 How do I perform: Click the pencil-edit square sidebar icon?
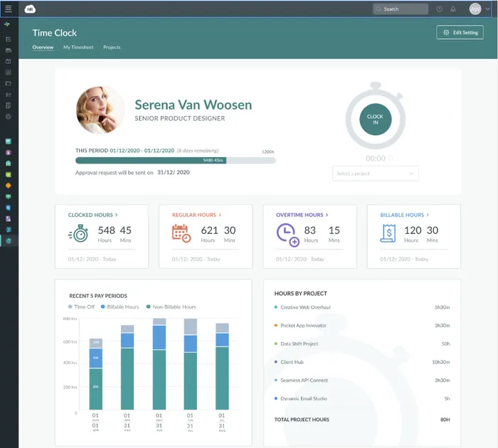(x=9, y=39)
